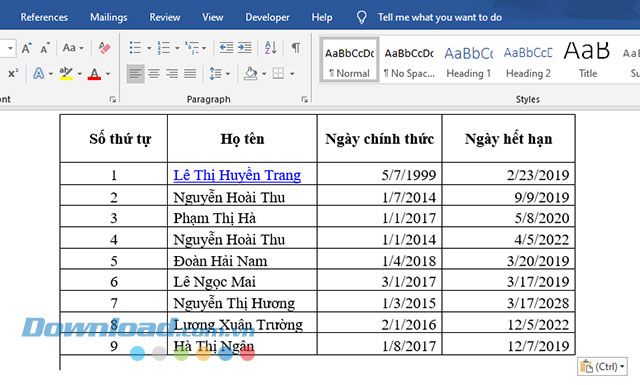Screen dimensions: 640x385
Task: Open the Developer tab
Action: click(267, 17)
